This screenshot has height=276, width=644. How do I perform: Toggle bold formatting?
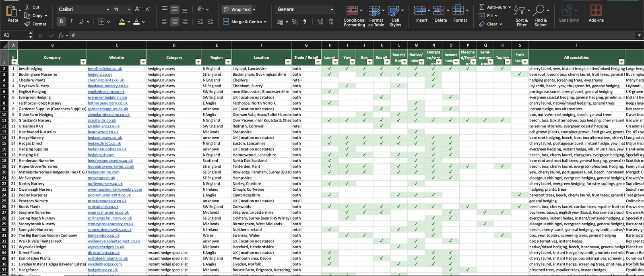pyautogui.click(x=61, y=22)
